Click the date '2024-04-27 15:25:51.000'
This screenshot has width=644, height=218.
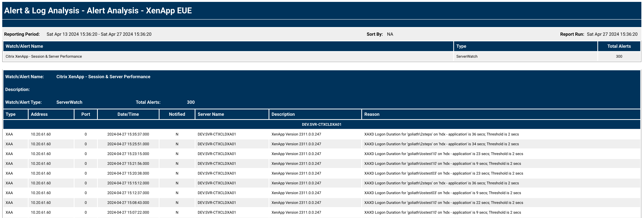coord(128,144)
